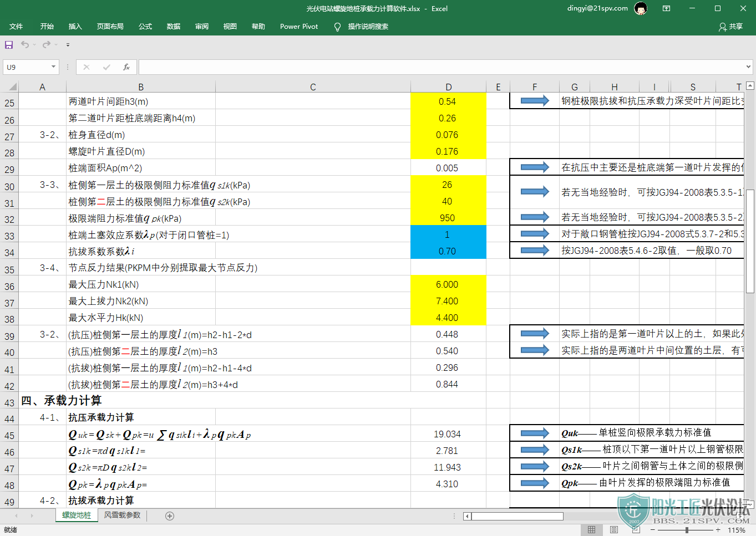Select the 抗压承载力计算 cell
The width and height of the screenshot is (756, 536).
(x=141, y=417)
